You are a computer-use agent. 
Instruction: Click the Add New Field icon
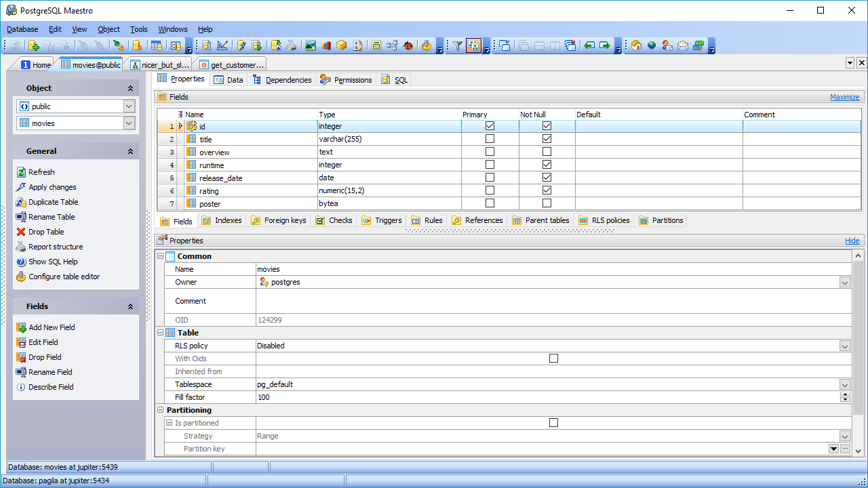point(21,327)
